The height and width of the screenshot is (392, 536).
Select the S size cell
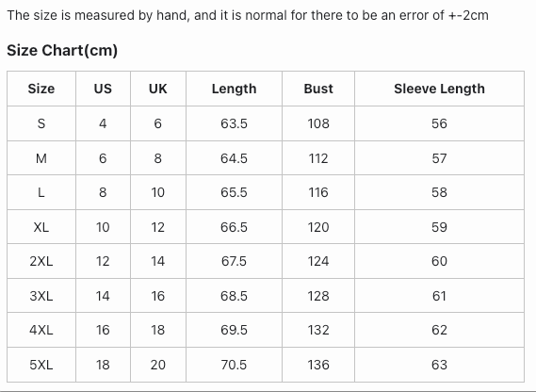coord(41,123)
